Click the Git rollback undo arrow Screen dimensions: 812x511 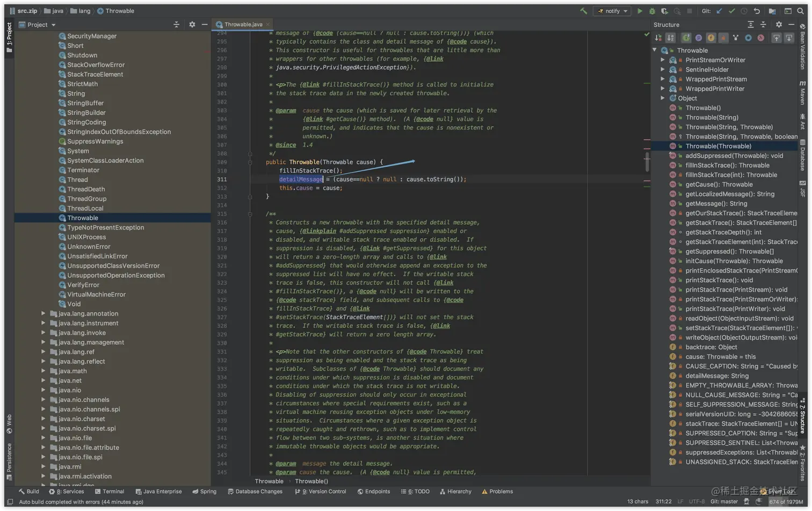[x=757, y=11]
